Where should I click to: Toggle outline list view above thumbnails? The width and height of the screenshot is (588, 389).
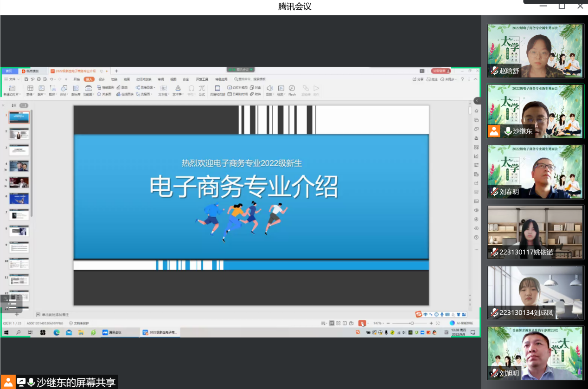click(x=14, y=105)
